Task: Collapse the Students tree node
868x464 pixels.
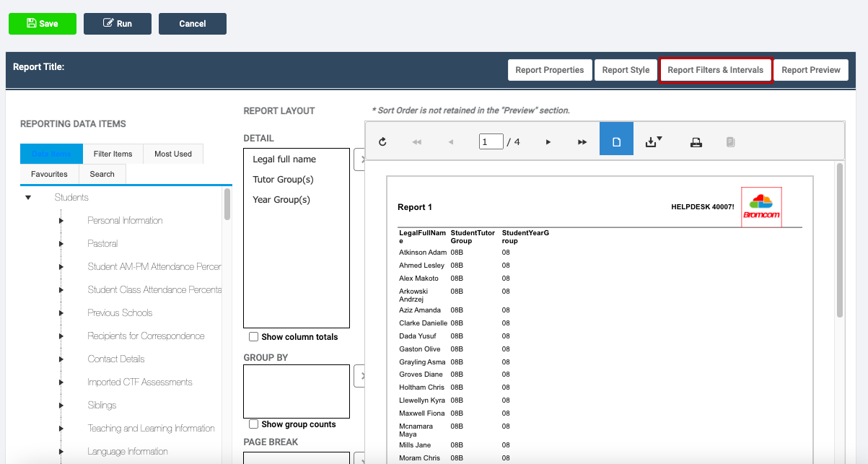Action: 27,196
